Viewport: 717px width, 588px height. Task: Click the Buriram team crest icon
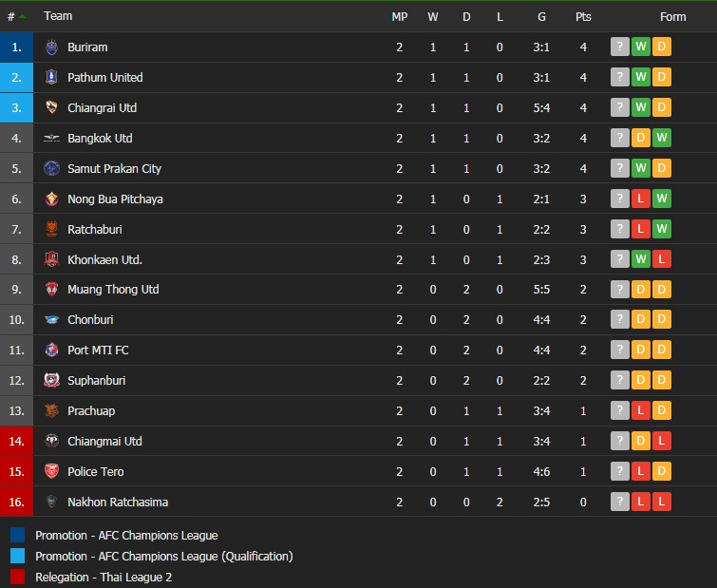51,47
